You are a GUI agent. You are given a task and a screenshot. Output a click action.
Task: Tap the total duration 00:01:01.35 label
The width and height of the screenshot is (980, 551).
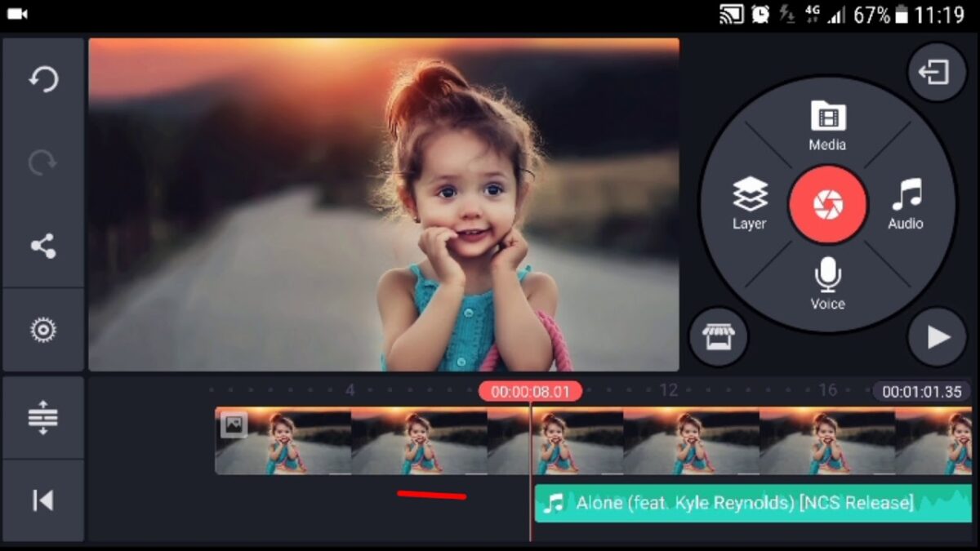[x=922, y=392]
